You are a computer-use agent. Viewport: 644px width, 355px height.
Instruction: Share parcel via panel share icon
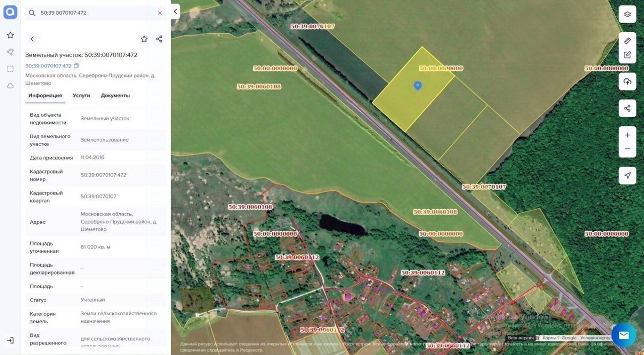click(159, 39)
